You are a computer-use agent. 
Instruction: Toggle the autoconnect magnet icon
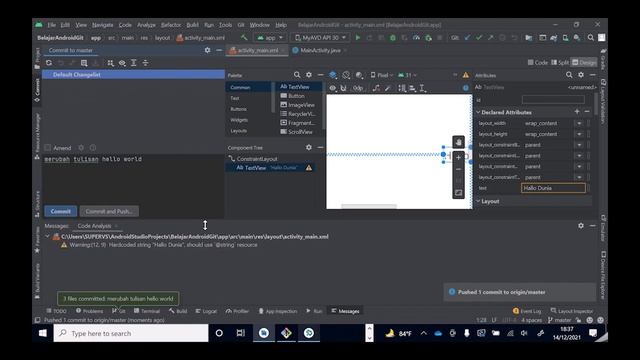pos(344,88)
